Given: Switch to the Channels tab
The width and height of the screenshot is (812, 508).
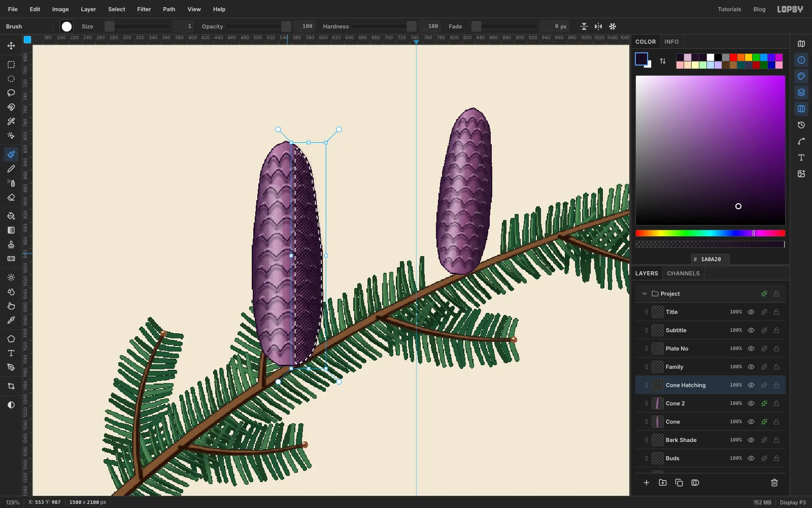Looking at the screenshot, I should tap(683, 273).
